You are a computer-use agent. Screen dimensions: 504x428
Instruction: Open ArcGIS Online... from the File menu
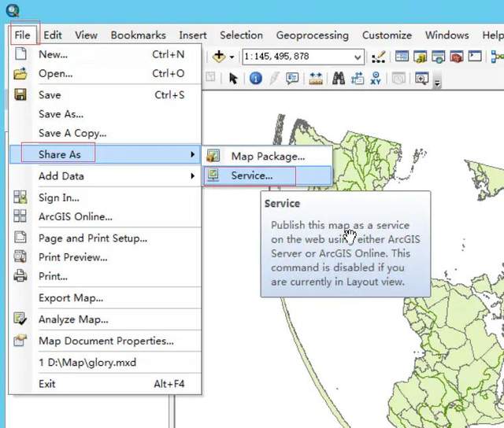click(105, 216)
